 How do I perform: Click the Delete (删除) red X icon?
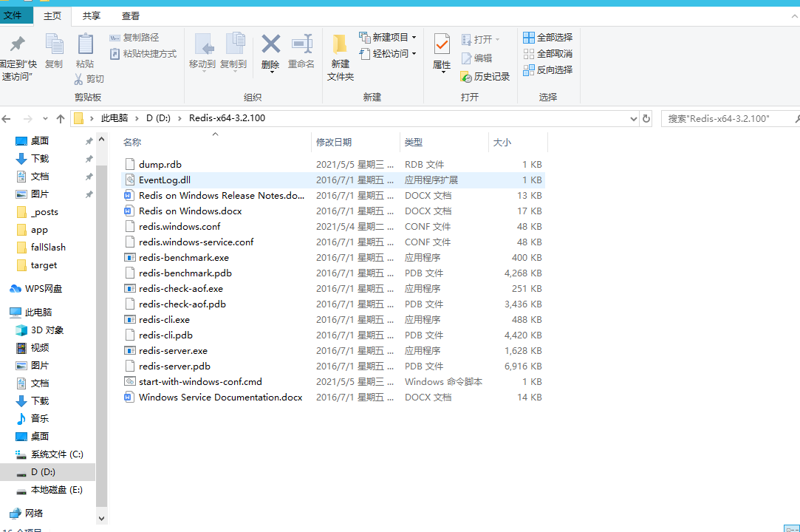coord(271,44)
